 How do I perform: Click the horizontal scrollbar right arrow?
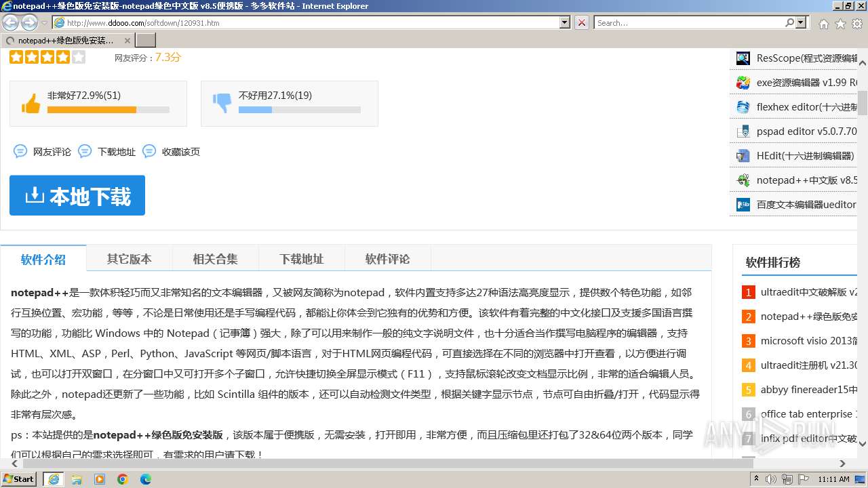click(x=843, y=464)
